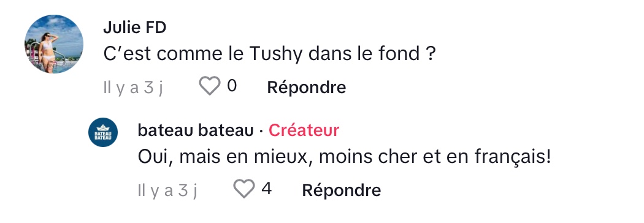The height and width of the screenshot is (223, 644).
Task: Select the pink Créateur badge
Action: [x=304, y=130]
